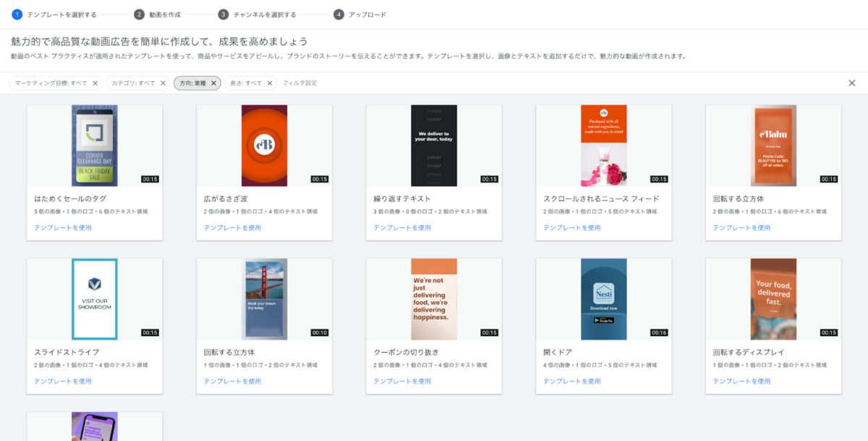This screenshot has height=441, width=868.
Task: Click the title 開くドア
Action: click(x=558, y=352)
